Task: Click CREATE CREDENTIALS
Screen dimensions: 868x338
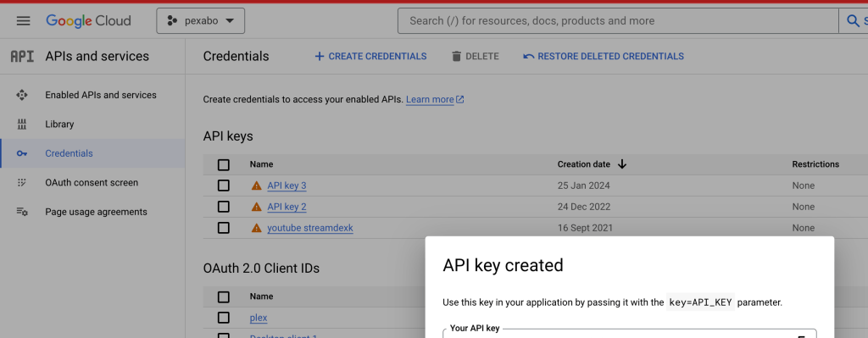Action: tap(370, 57)
